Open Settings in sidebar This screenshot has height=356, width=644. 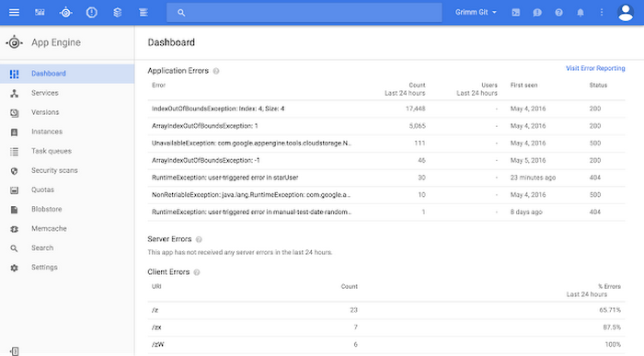point(67,268)
